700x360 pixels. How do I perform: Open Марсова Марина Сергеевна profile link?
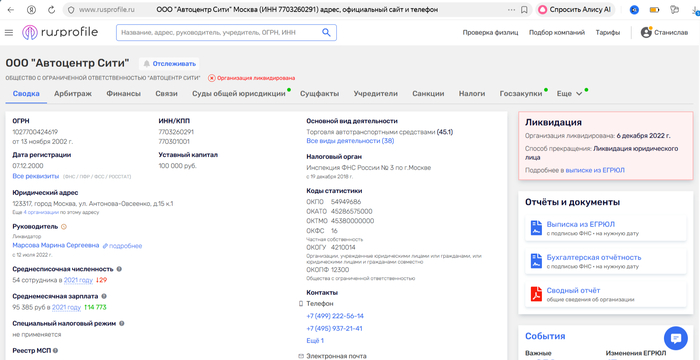tap(56, 246)
